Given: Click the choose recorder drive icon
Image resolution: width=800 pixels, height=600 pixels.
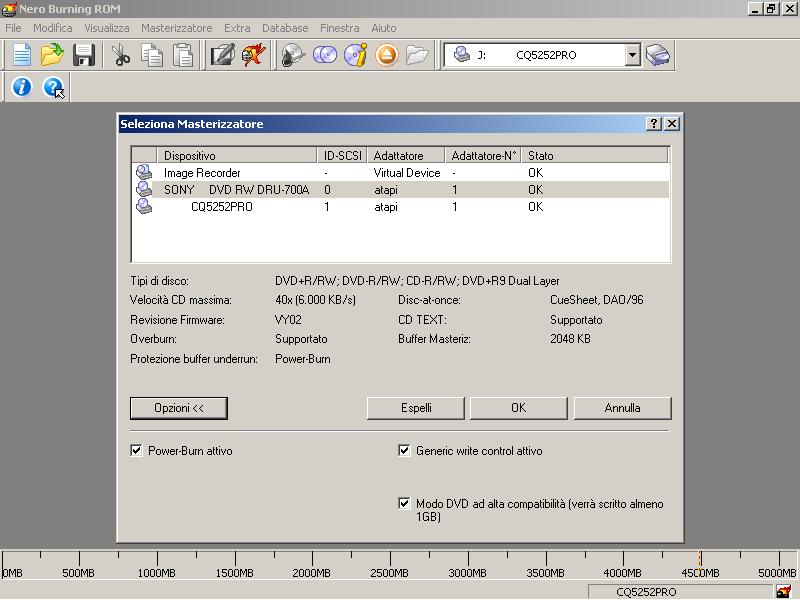Looking at the screenshot, I should point(658,55).
